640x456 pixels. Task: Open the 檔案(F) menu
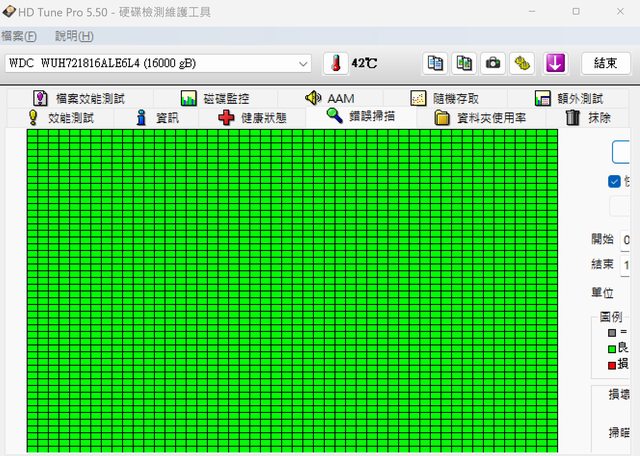tap(19, 36)
